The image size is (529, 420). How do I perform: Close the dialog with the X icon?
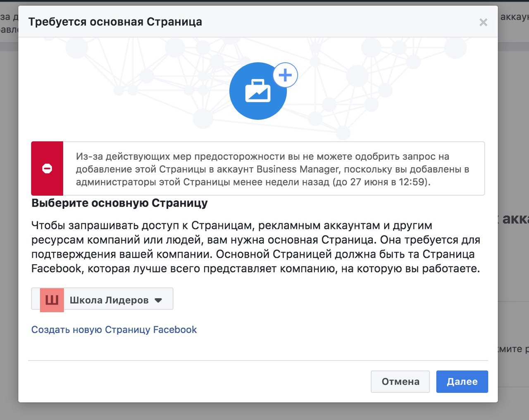click(483, 22)
